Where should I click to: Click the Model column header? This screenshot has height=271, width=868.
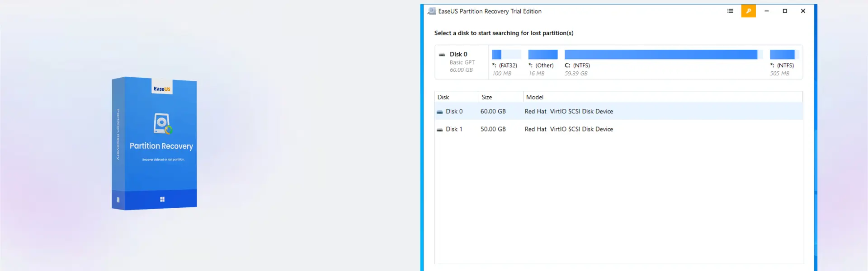(663, 97)
